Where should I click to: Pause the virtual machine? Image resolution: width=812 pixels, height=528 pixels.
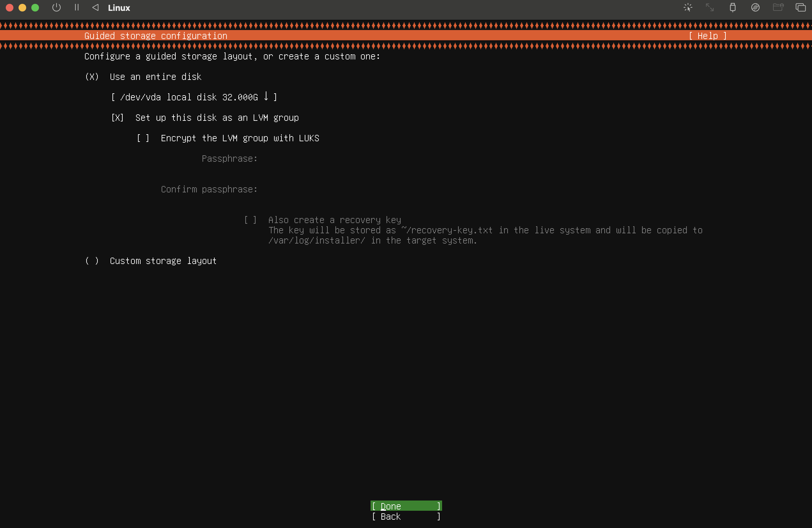(x=77, y=7)
